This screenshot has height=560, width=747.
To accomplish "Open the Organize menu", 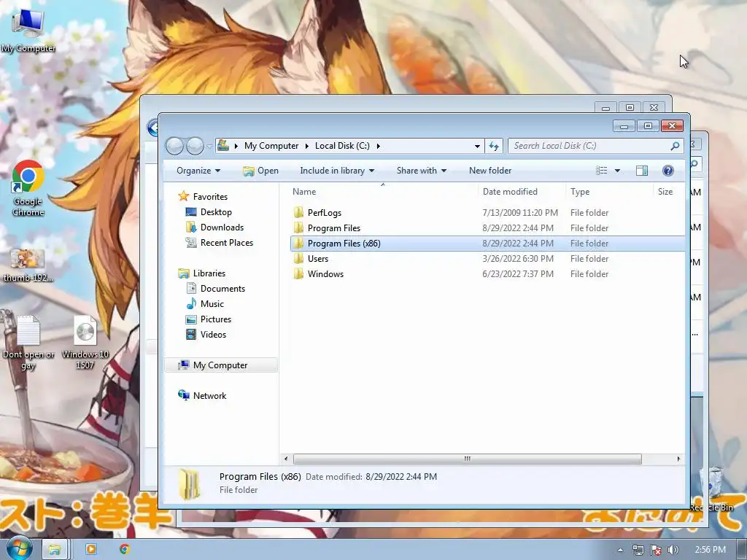I will 198,171.
